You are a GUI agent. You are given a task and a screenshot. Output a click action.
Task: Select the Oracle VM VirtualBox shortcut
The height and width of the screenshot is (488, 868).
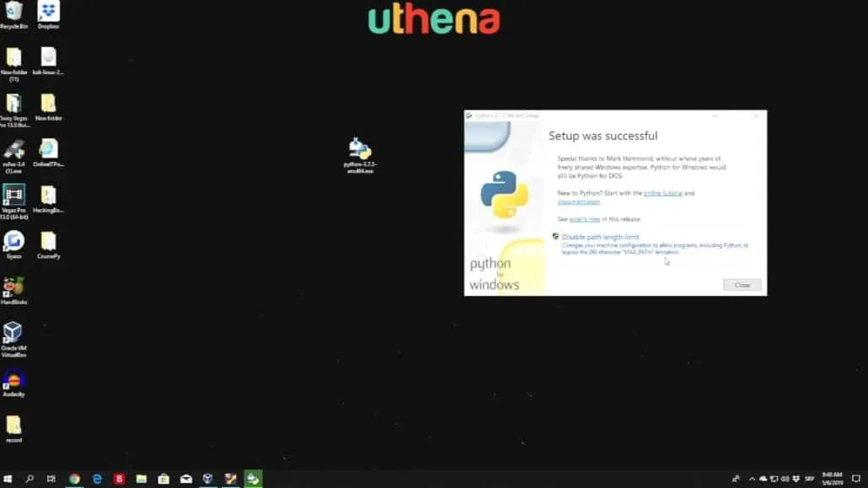(13, 341)
